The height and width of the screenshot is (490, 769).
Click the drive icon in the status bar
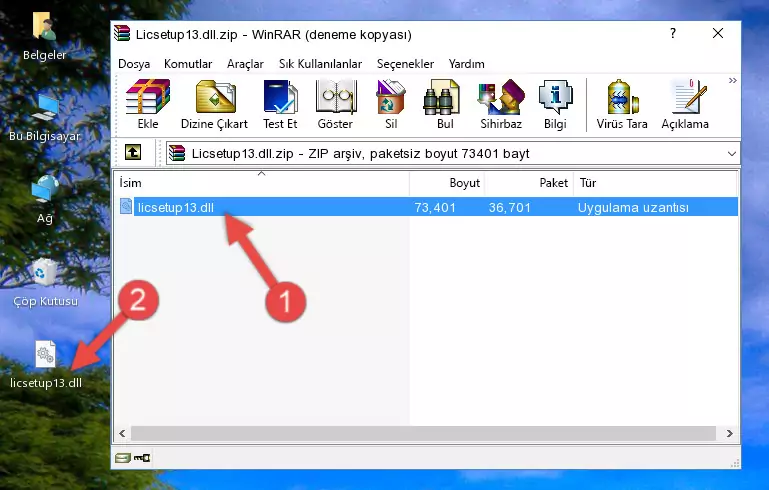[123, 458]
